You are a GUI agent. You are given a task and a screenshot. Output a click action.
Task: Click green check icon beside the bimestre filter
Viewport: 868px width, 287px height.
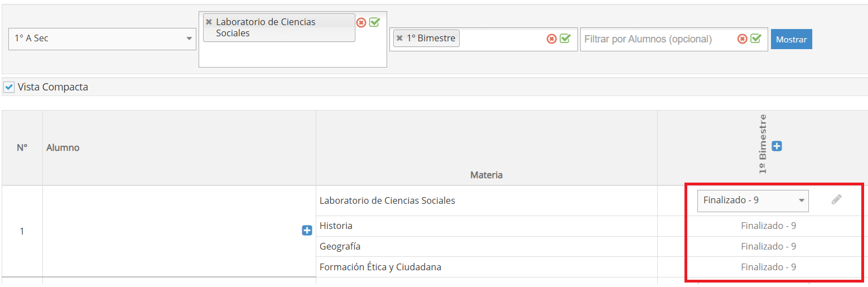tap(565, 39)
